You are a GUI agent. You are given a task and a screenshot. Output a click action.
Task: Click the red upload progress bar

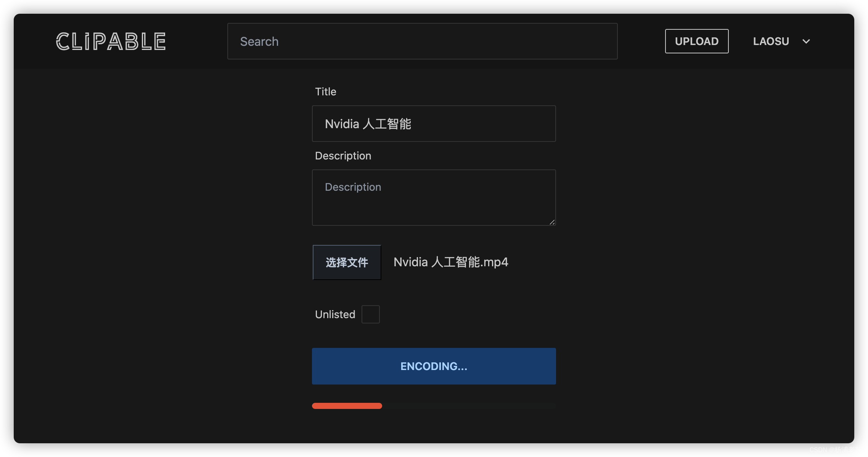[x=347, y=406]
